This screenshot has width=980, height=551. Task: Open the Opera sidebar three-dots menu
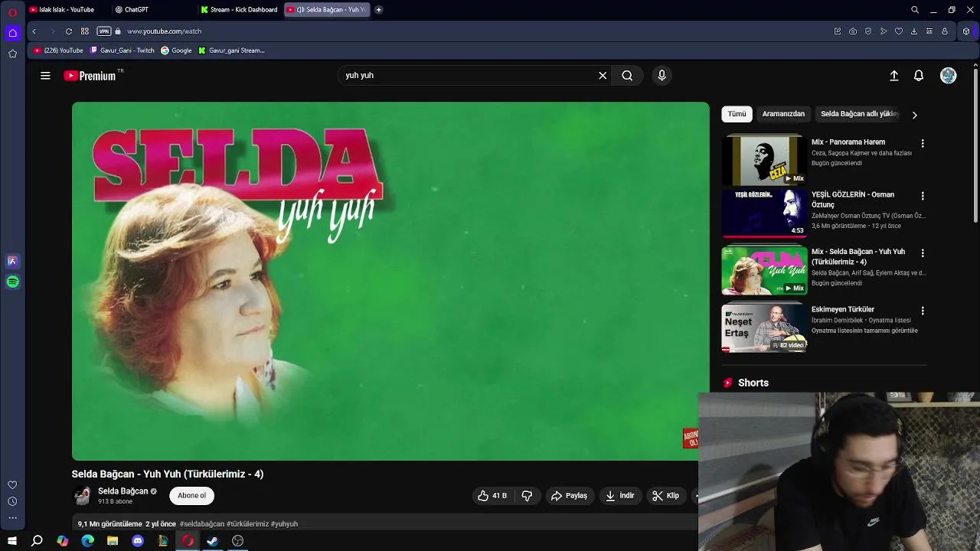coord(12,518)
